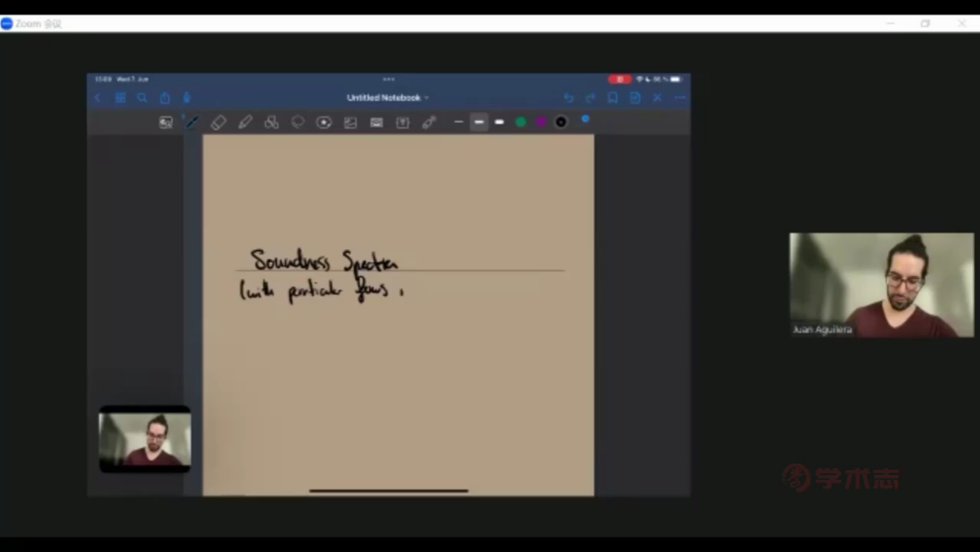Open the thumbnail grid view
Screen dimensions: 980x552
(121, 98)
